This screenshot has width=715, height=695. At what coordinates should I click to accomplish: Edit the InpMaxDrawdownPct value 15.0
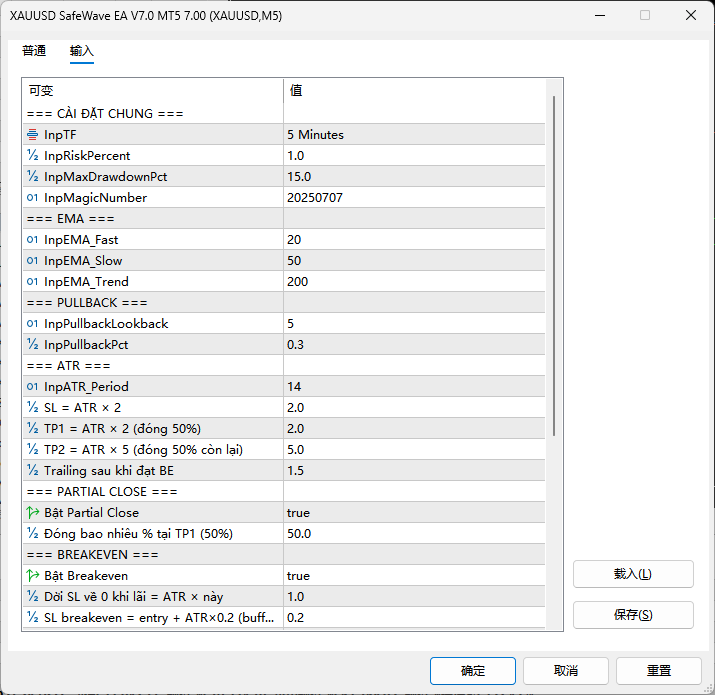pyautogui.click(x=414, y=177)
